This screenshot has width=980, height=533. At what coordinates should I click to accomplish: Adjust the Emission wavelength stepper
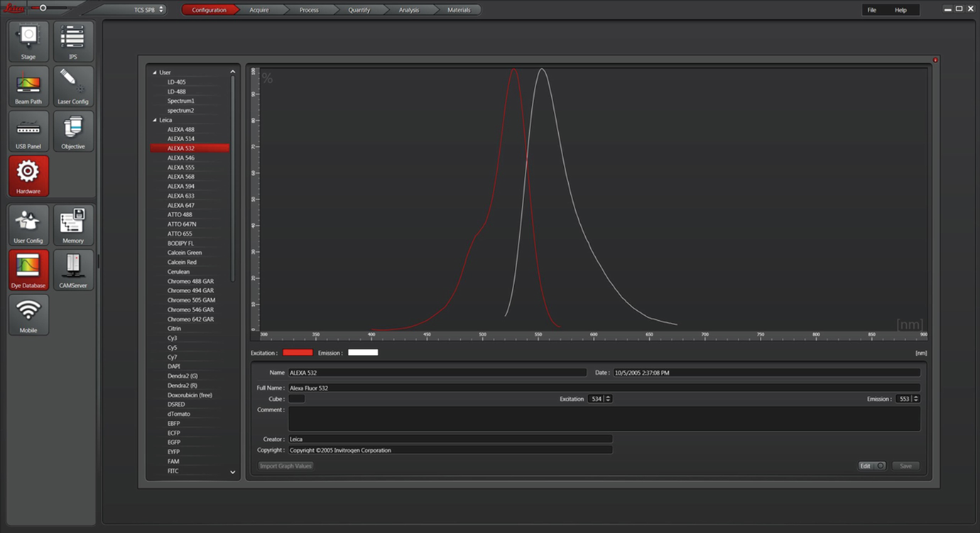pos(915,399)
